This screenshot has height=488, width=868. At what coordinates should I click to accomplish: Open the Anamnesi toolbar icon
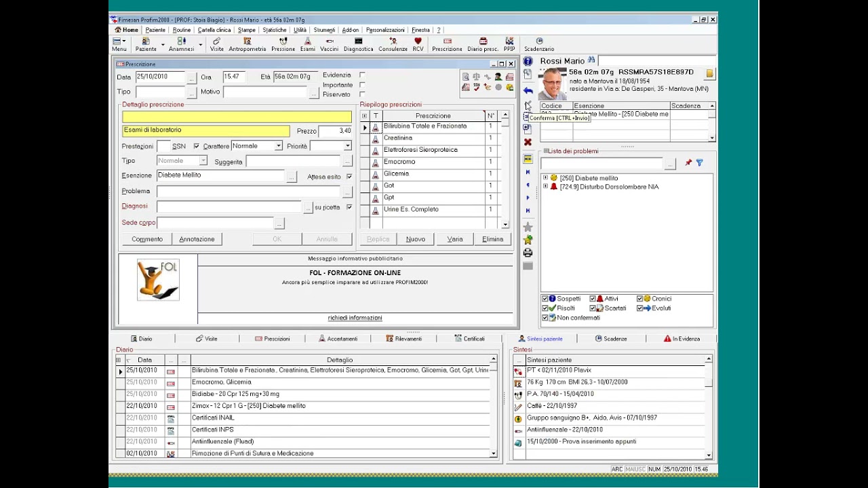coord(181,45)
